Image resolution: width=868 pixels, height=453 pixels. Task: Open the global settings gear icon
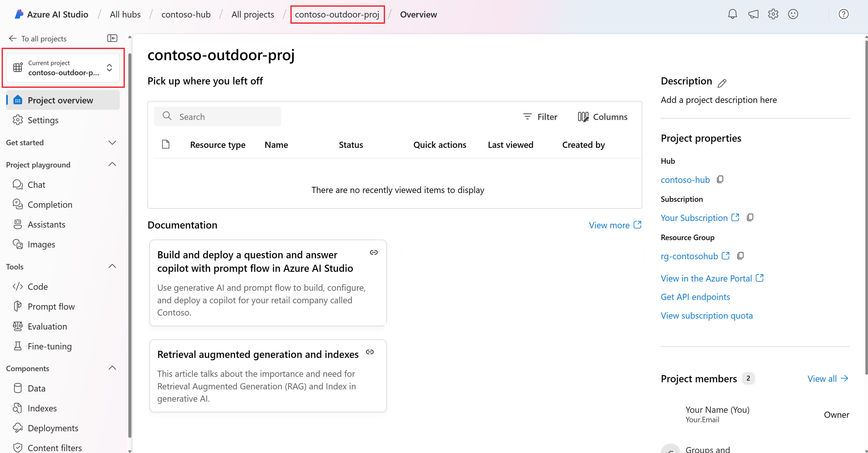point(773,14)
